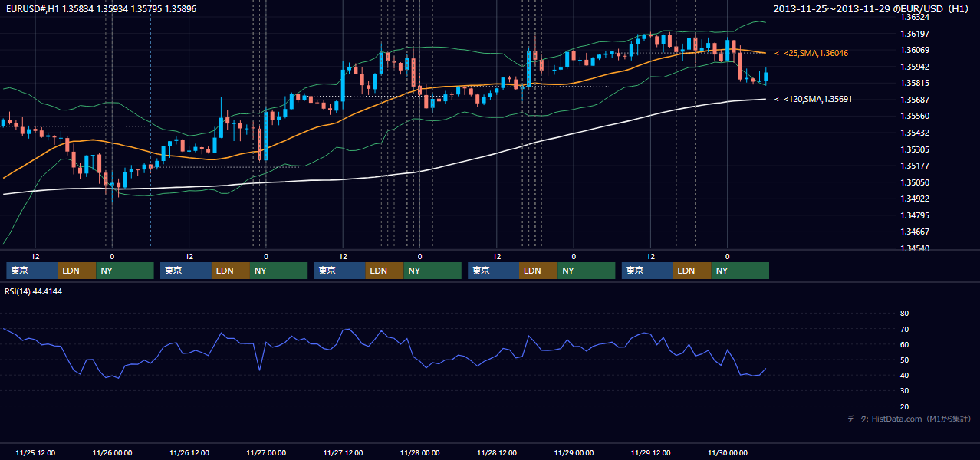Click the last NY session block
Viewport: 980px width, 460px height.
tap(740, 271)
